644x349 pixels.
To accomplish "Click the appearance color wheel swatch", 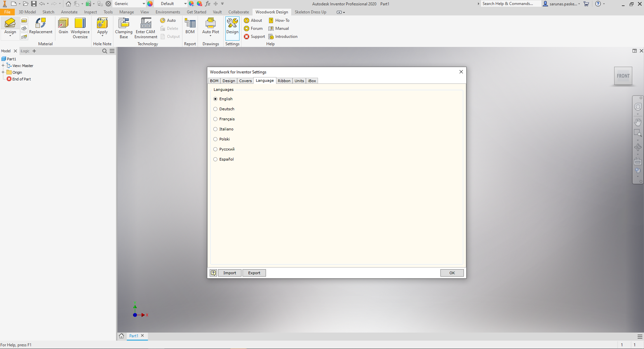I will point(150,4).
